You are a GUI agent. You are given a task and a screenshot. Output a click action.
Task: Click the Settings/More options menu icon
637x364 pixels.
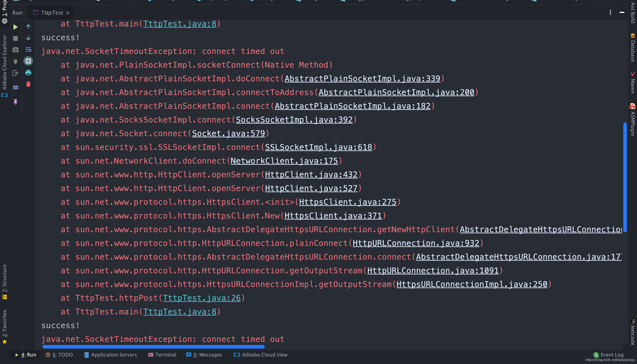pos(610,12)
